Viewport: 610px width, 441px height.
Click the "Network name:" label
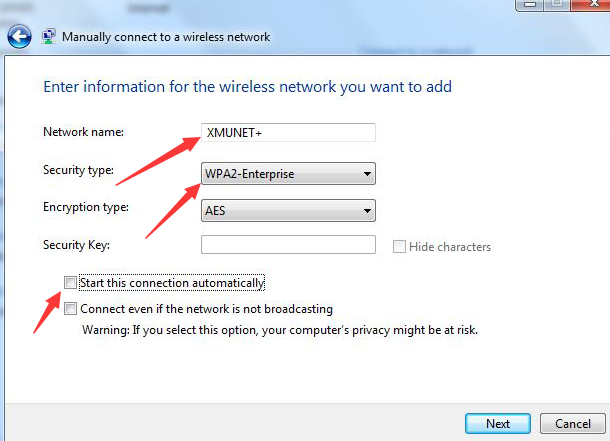click(x=82, y=132)
